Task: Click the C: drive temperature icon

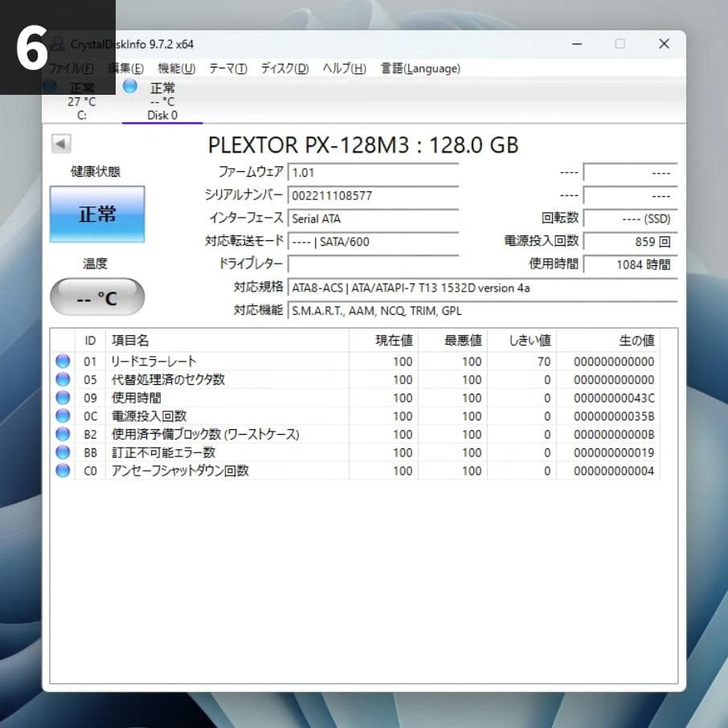Action: (50, 85)
